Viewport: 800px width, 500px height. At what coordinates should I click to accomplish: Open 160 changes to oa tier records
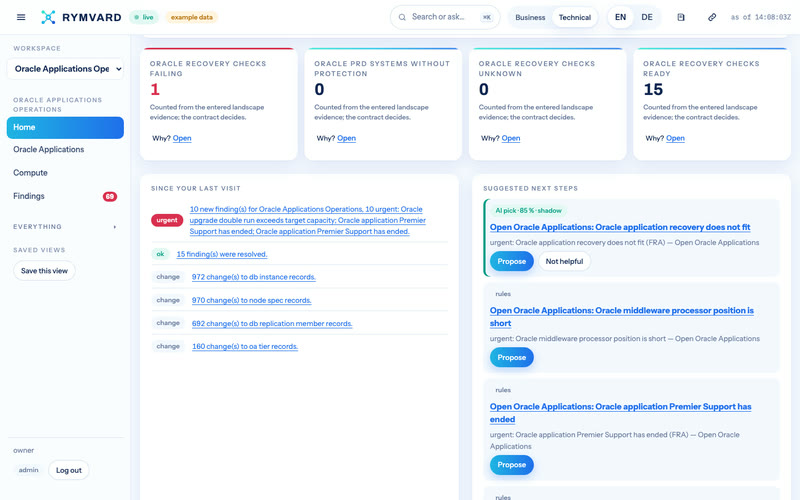[x=245, y=346]
